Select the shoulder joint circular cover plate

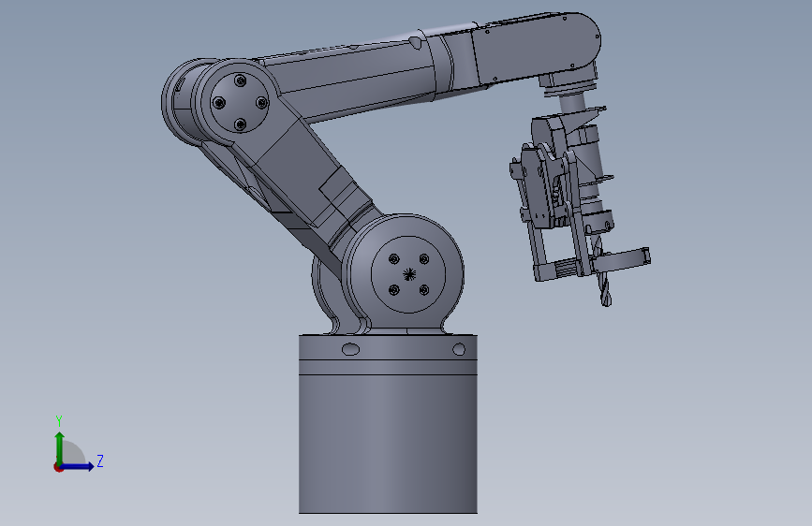click(408, 274)
